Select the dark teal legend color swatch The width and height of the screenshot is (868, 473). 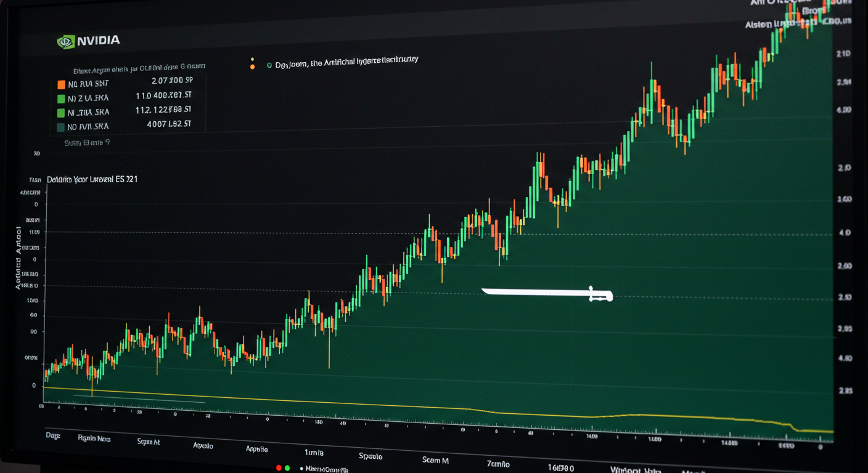[x=61, y=127]
